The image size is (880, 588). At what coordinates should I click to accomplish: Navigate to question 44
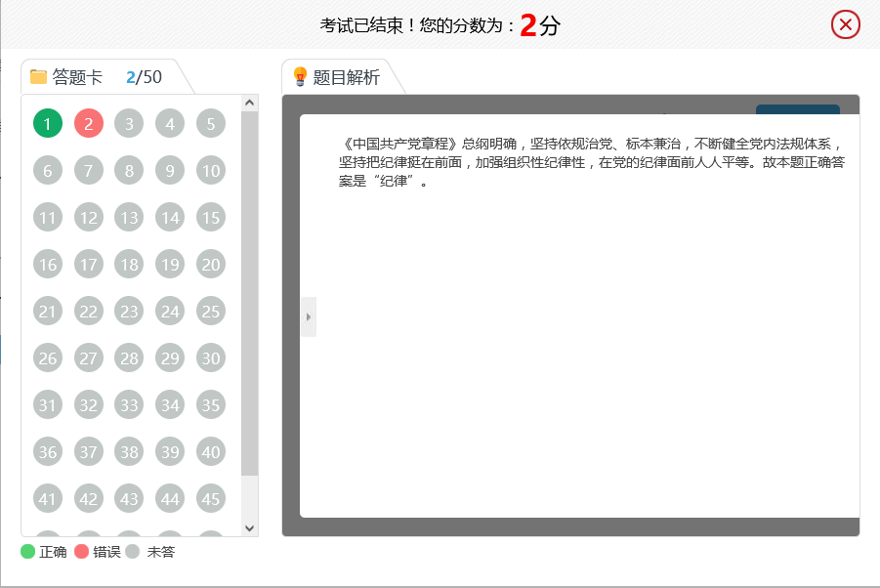(x=170, y=498)
